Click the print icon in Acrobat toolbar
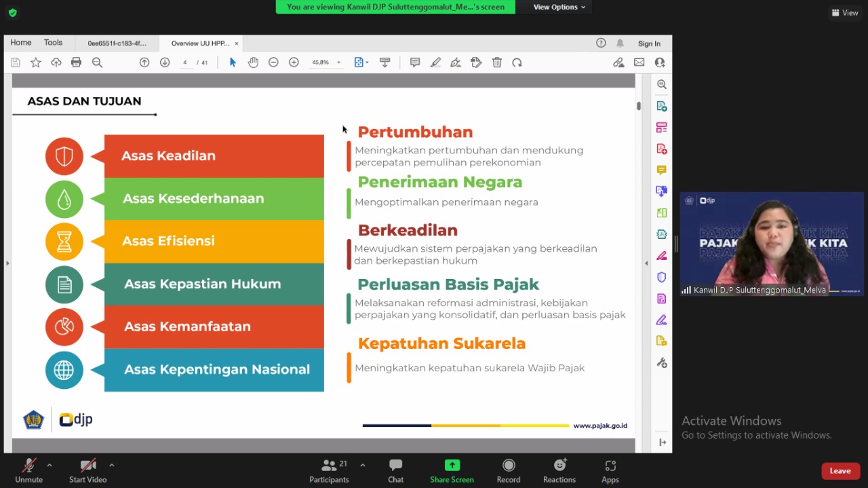This screenshot has height=488, width=868. [77, 62]
